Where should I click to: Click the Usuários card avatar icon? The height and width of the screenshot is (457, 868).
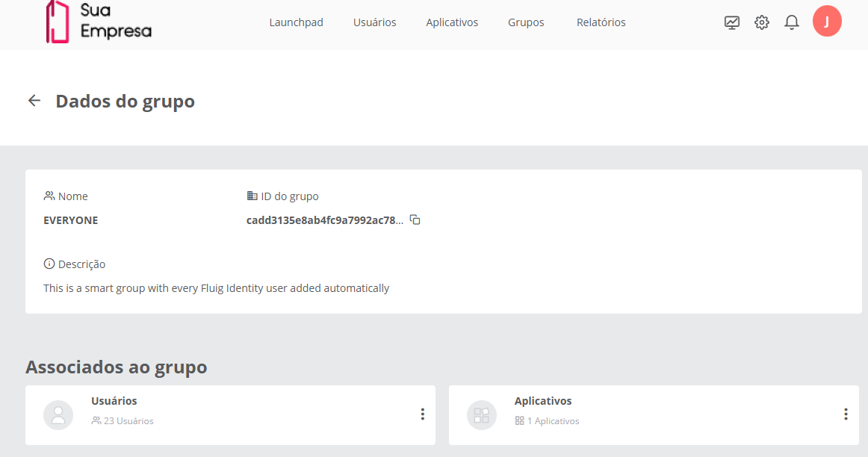point(58,415)
